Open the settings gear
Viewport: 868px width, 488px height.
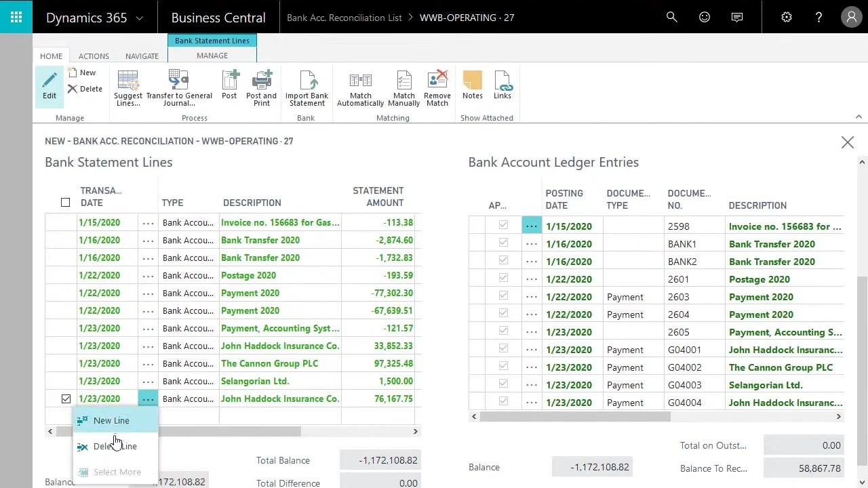[x=787, y=18]
